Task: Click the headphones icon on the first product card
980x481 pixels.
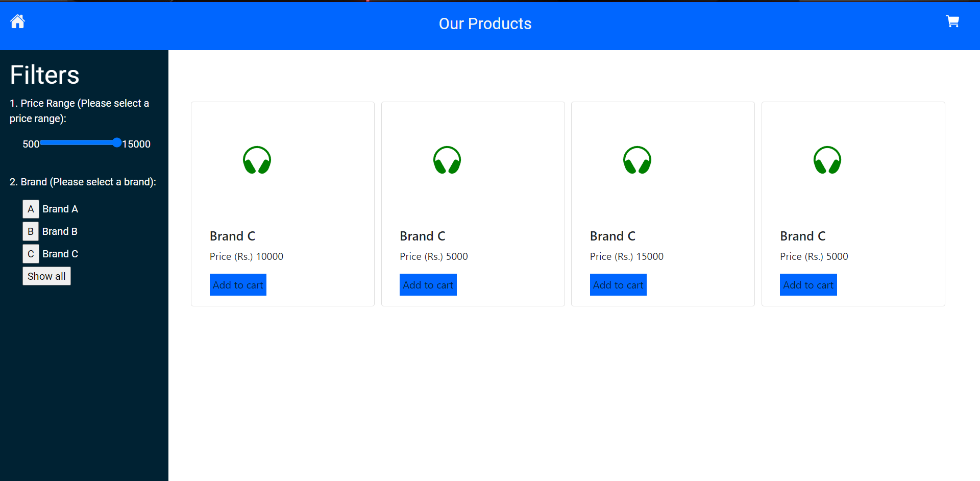Action: [257, 160]
